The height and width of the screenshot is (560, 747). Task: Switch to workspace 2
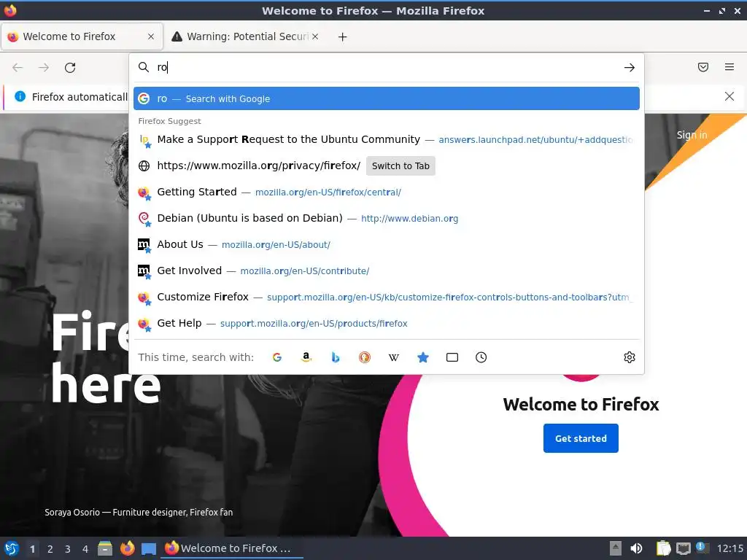[x=50, y=549]
